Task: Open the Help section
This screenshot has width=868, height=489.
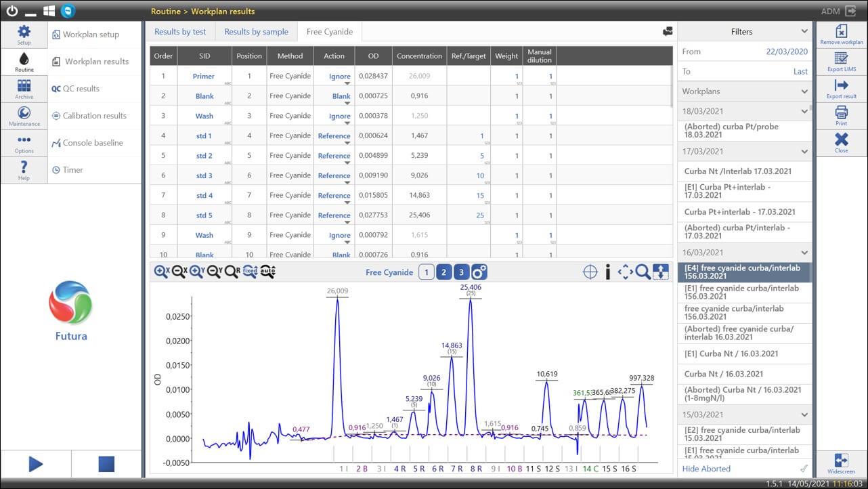Action: click(x=24, y=170)
